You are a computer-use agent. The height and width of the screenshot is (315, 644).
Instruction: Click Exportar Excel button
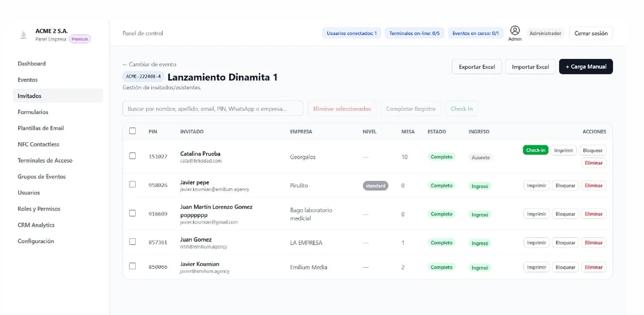(x=477, y=67)
